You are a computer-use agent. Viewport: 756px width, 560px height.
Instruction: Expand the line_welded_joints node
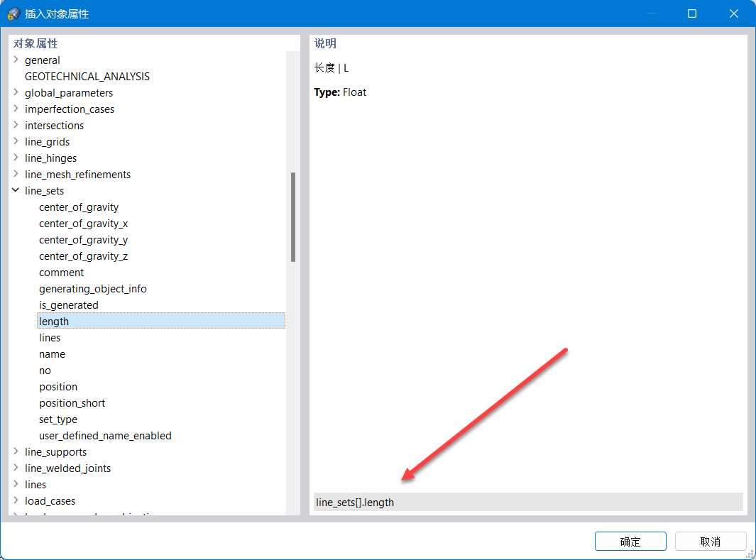(16, 468)
